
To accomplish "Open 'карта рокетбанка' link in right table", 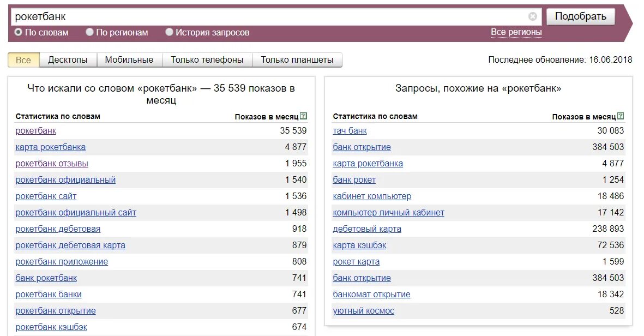I will 368,164.
